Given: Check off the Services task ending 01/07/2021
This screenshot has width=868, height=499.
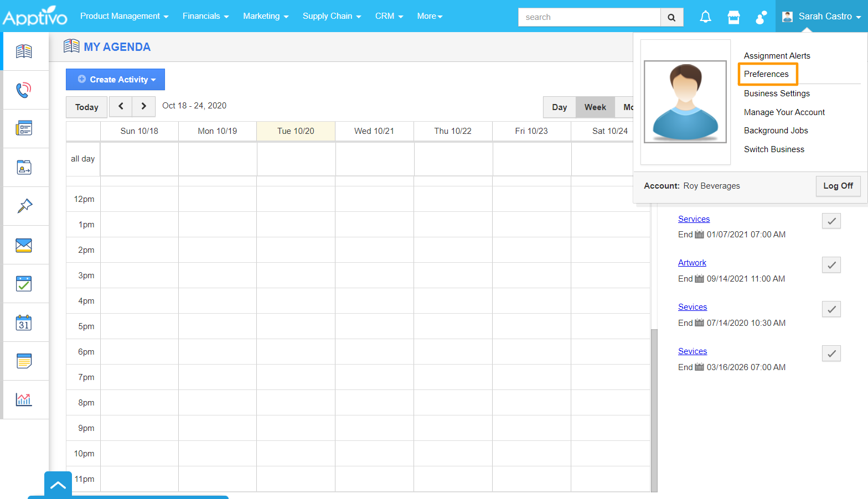Looking at the screenshot, I should click(x=831, y=221).
